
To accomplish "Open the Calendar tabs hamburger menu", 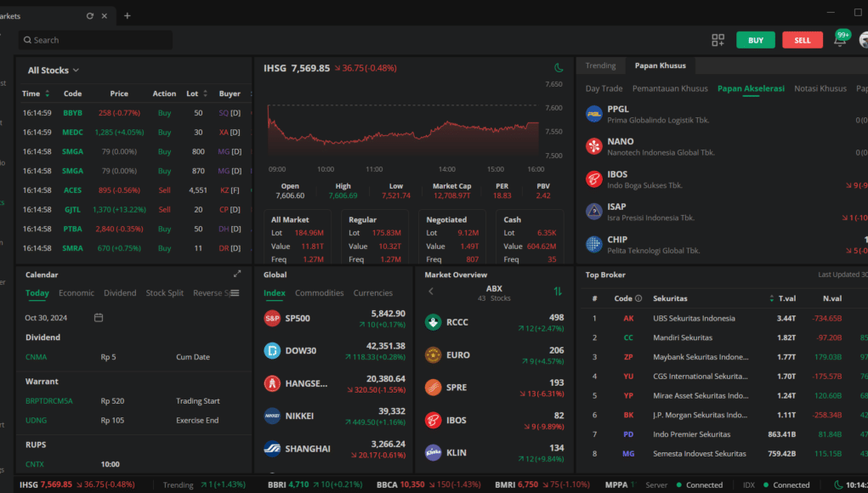I will click(x=235, y=293).
